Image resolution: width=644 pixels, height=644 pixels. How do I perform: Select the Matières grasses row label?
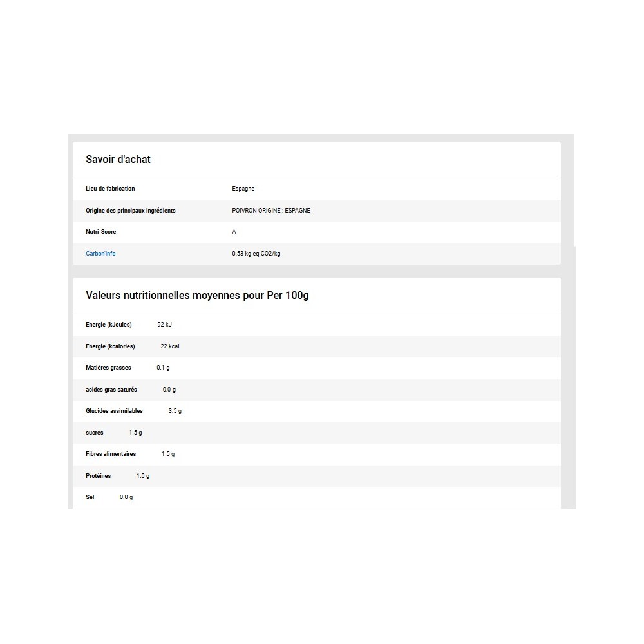[108, 368]
